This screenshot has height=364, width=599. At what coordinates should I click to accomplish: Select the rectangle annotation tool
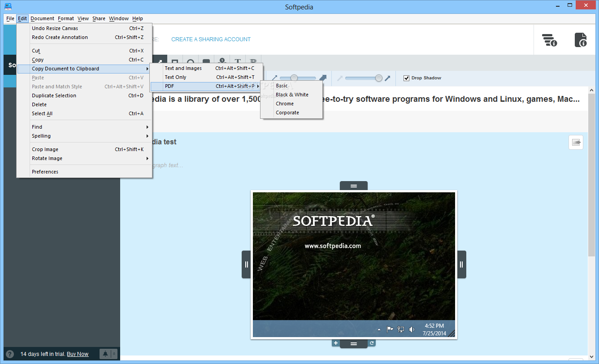[x=175, y=60]
